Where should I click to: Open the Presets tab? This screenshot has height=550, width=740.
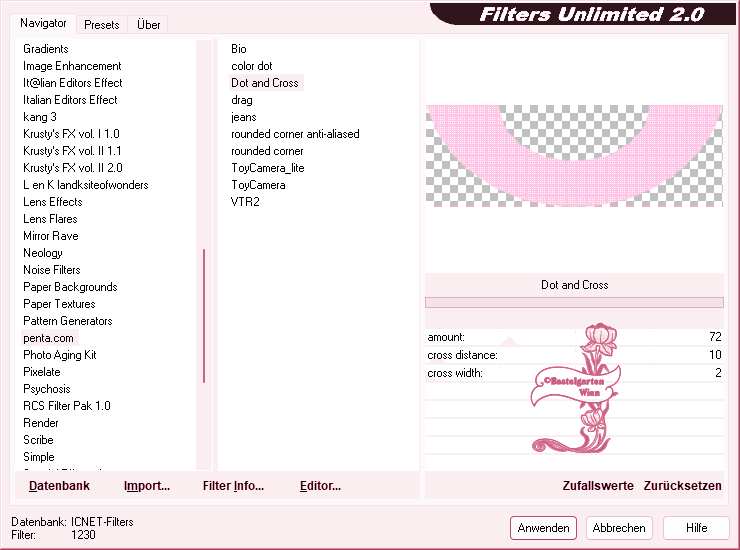[101, 25]
